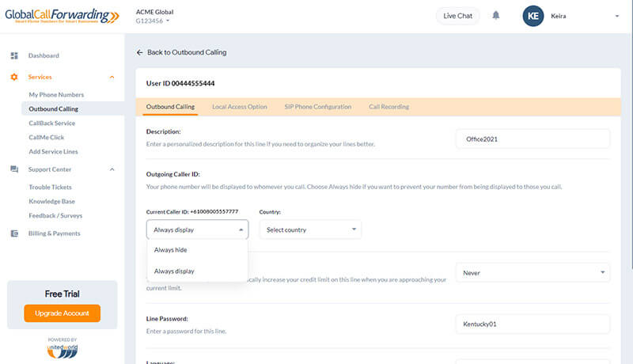Open the Never credit limit dropdown

pyautogui.click(x=533, y=273)
